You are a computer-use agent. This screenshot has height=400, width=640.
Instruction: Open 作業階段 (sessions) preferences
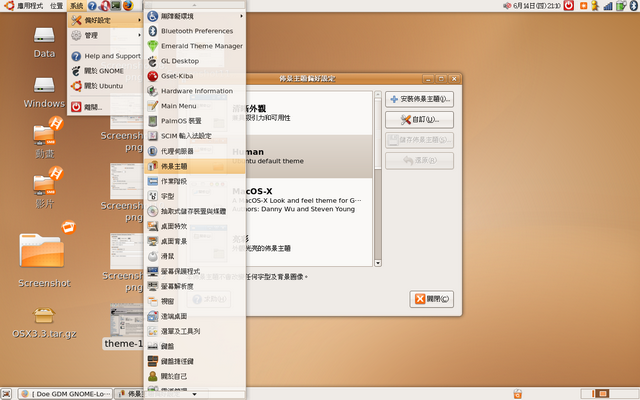(x=195, y=181)
